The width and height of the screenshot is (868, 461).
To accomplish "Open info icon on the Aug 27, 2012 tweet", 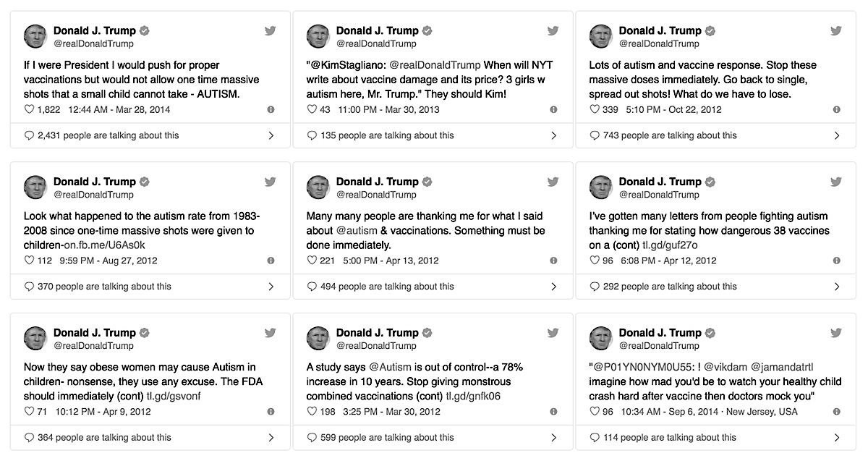I will coord(271,261).
